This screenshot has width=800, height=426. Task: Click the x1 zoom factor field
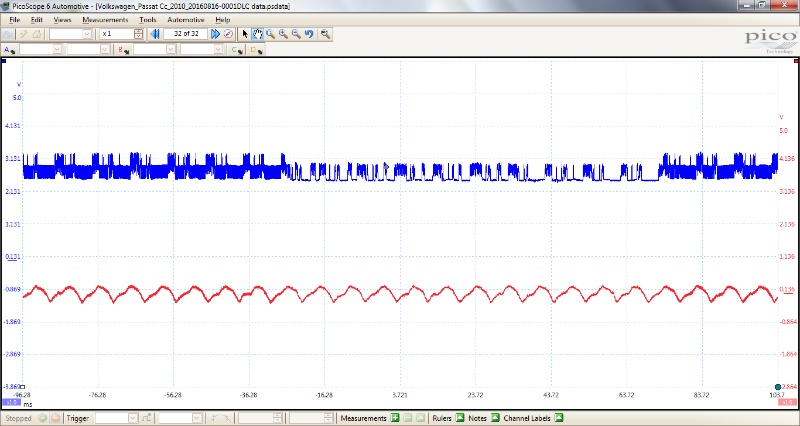click(117, 34)
